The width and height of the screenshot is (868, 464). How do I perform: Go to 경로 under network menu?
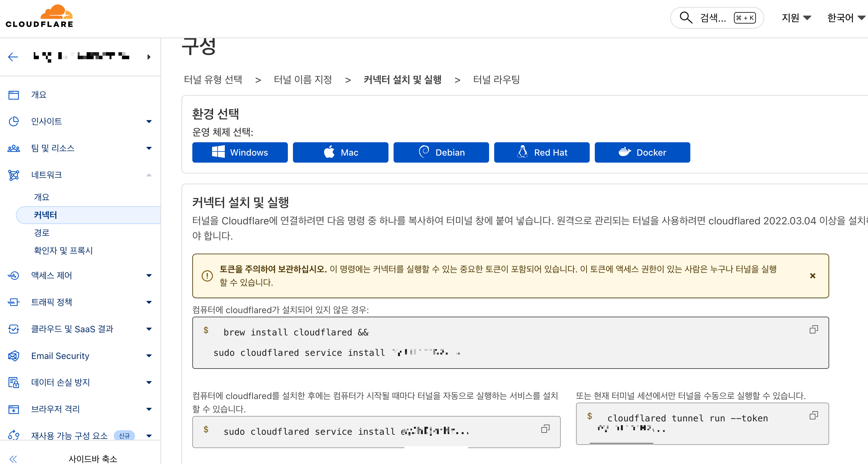[42, 233]
